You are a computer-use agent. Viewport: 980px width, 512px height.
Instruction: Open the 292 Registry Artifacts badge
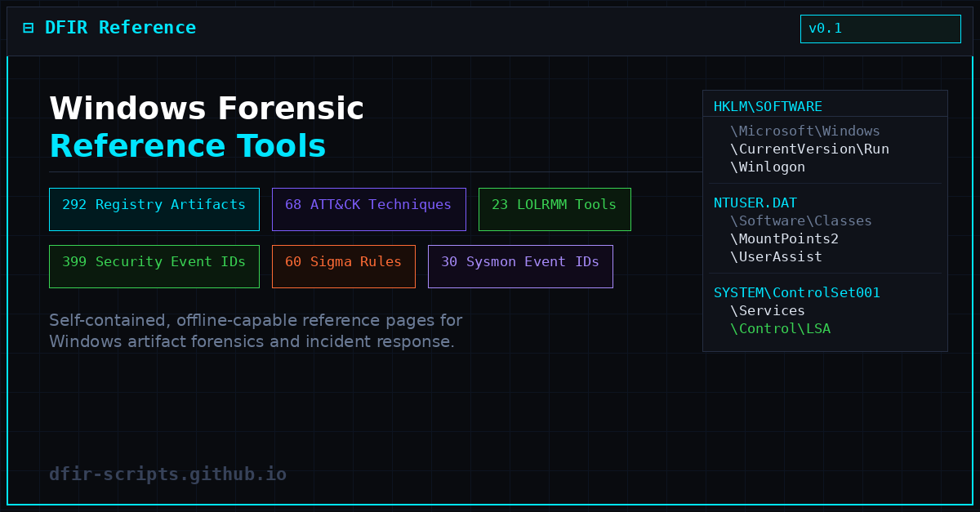(x=154, y=209)
